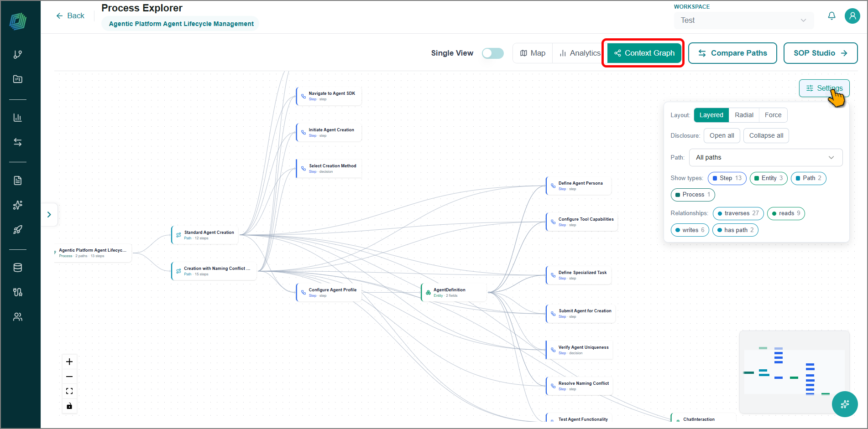Toggle the Single View switch

(x=492, y=53)
